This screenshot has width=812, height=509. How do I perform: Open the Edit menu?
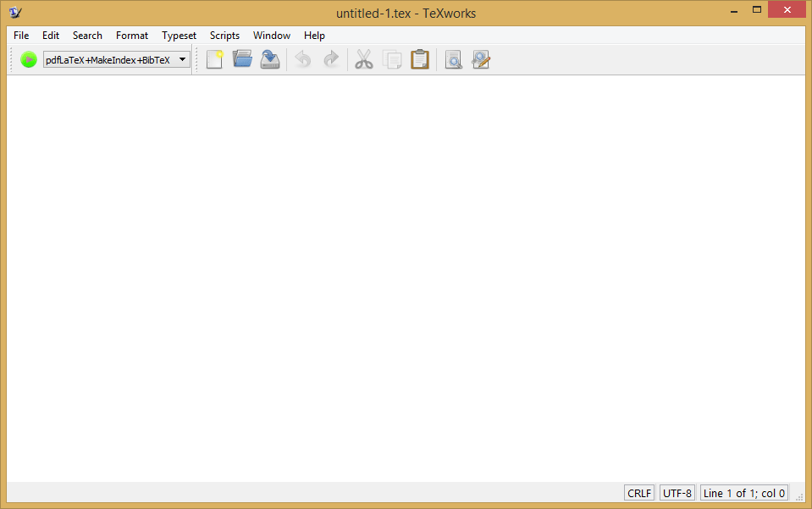(51, 36)
